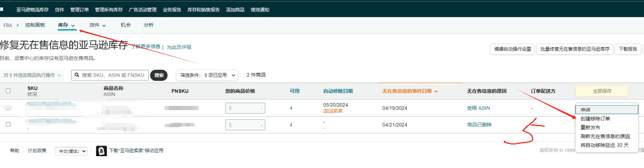The height and width of the screenshot is (168, 644).
Task: Switch to the 分析 tab
Action: [148, 25]
